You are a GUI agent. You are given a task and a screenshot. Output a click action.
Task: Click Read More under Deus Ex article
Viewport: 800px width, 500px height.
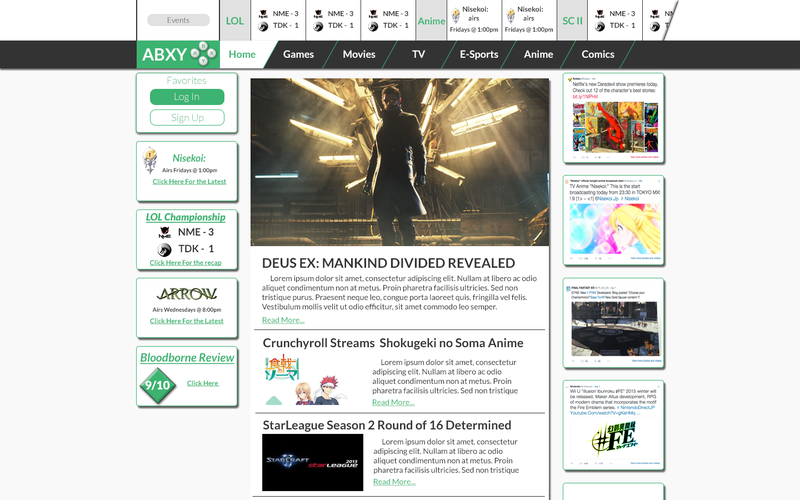[283, 320]
